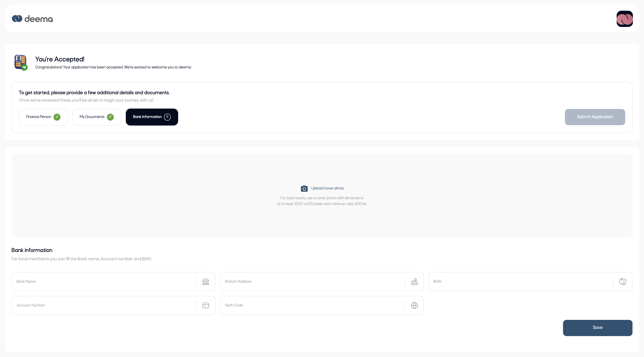Image resolution: width=644 pixels, height=357 pixels.
Task: Switch to My Documents step
Action: pyautogui.click(x=92, y=117)
